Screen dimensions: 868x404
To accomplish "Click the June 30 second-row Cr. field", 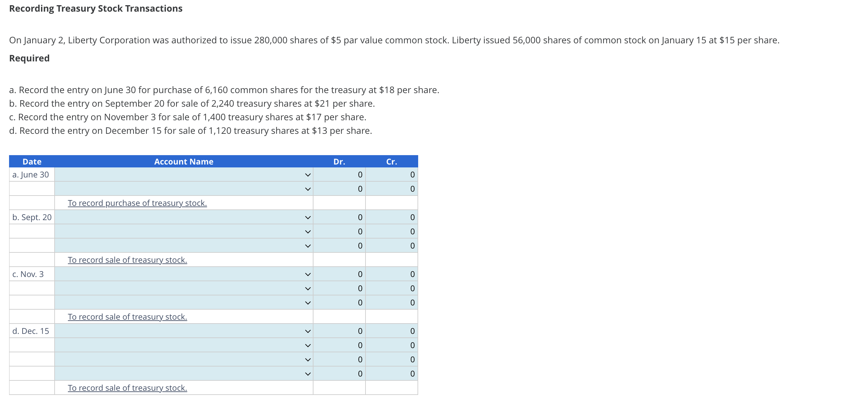I will pos(392,189).
